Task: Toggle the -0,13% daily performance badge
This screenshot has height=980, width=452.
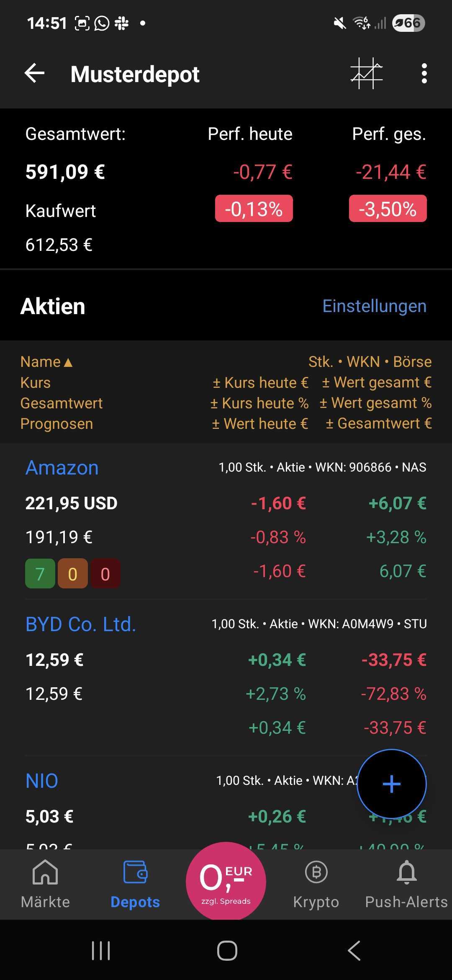Action: (254, 209)
